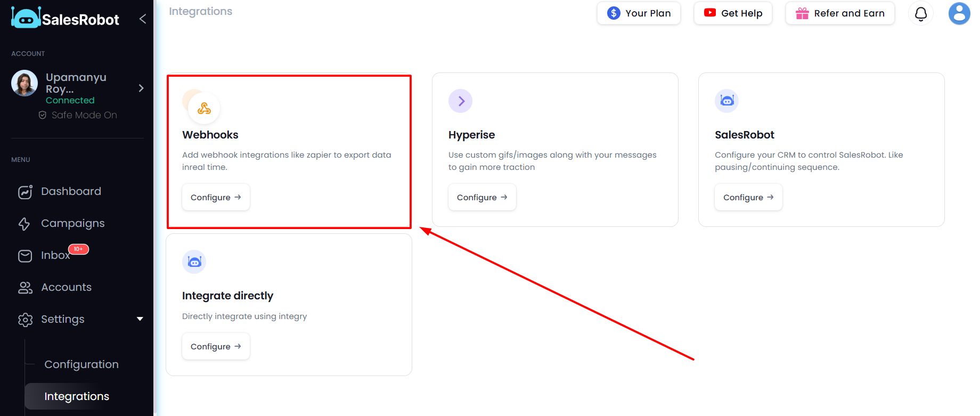
Task: Open the Settings menu item
Action: pos(63,319)
